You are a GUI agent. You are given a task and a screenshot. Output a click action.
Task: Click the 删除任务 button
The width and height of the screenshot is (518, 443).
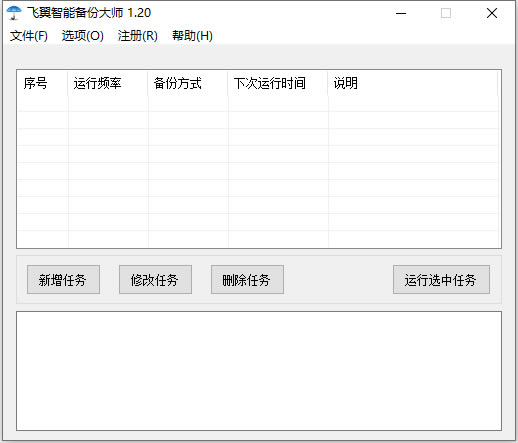247,280
